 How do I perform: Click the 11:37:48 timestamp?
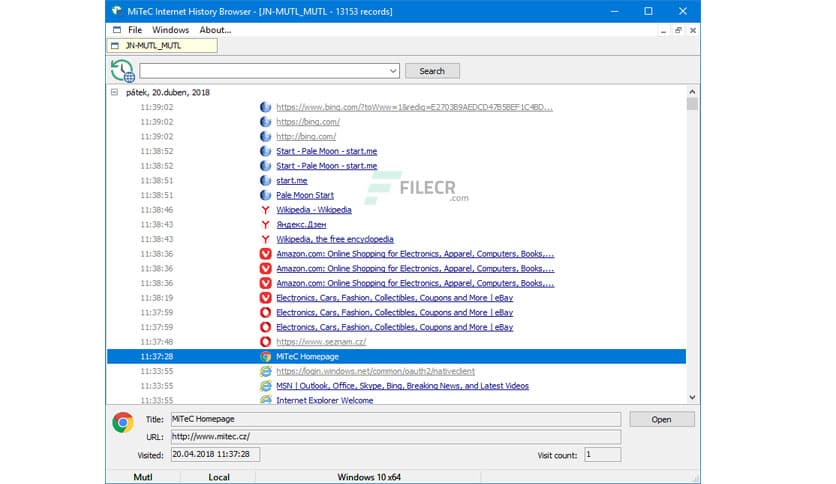pyautogui.click(x=156, y=342)
